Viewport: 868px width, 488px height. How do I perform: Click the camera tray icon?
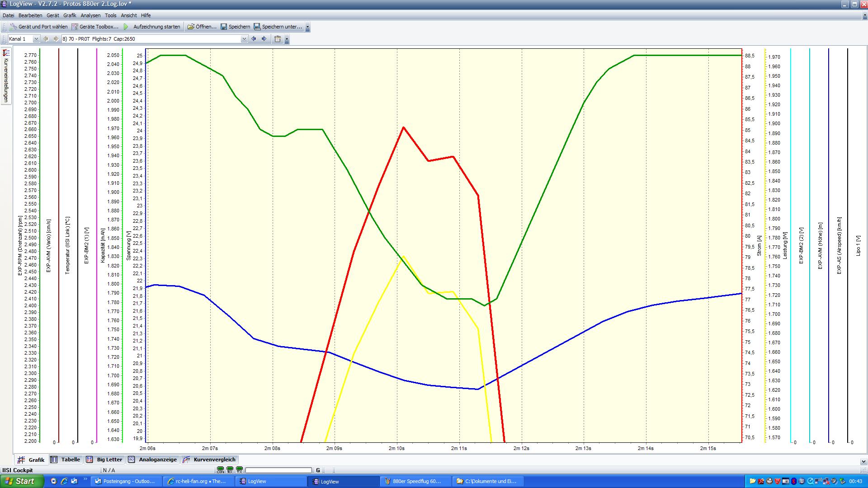click(x=786, y=481)
